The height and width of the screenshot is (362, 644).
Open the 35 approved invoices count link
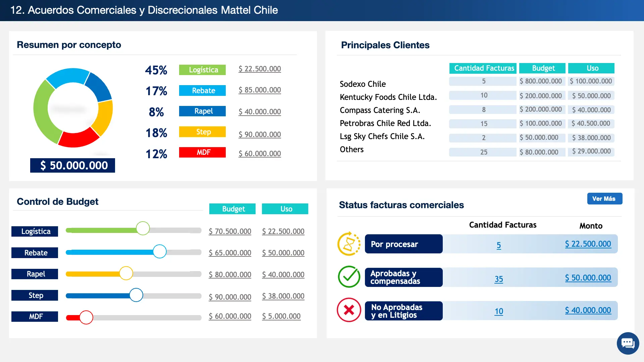coord(498,279)
